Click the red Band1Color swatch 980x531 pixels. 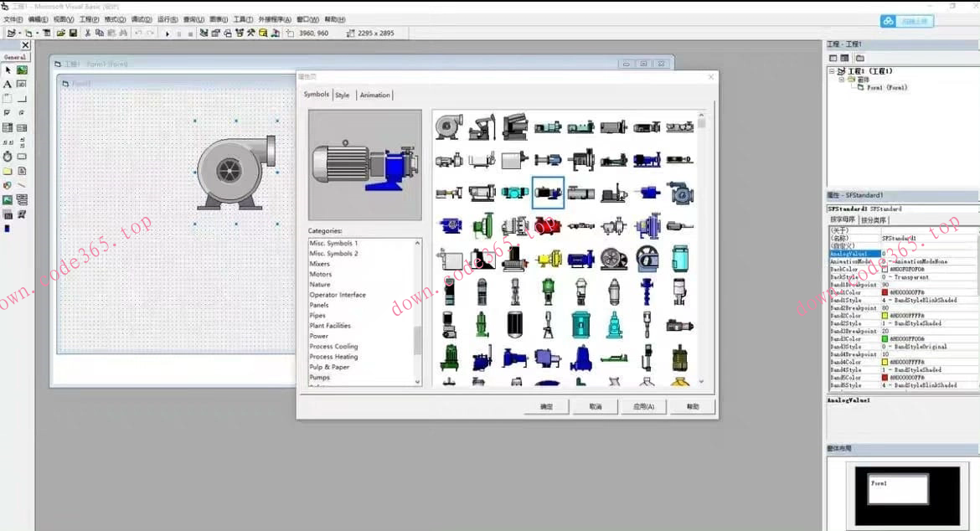click(885, 292)
